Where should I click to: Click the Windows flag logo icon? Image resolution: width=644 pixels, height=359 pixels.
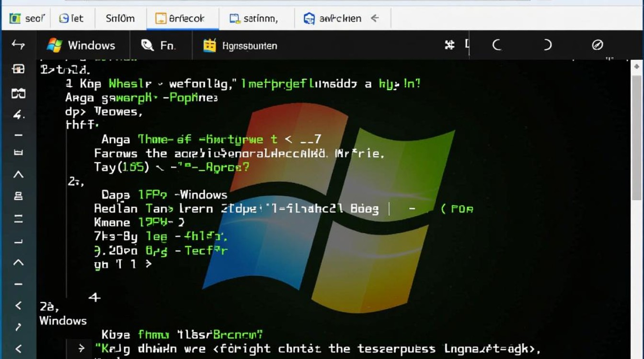54,45
